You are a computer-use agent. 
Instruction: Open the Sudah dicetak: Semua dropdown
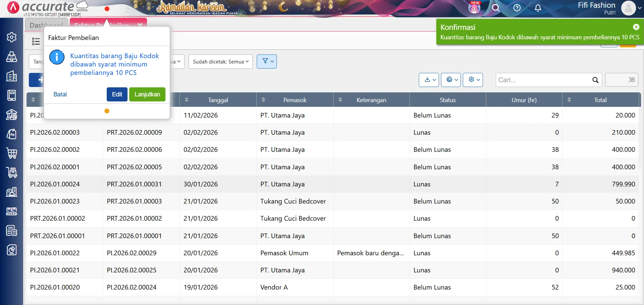point(220,61)
